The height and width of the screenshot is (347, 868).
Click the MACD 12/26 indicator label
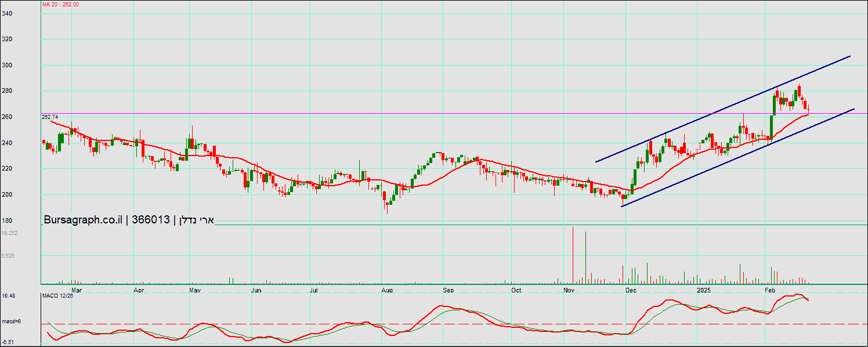[x=57, y=297]
